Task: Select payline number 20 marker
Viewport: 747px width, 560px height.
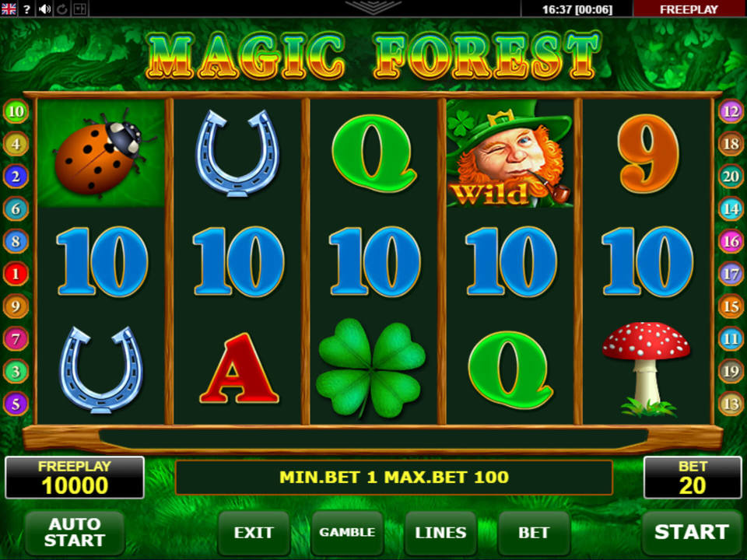Action: click(731, 177)
